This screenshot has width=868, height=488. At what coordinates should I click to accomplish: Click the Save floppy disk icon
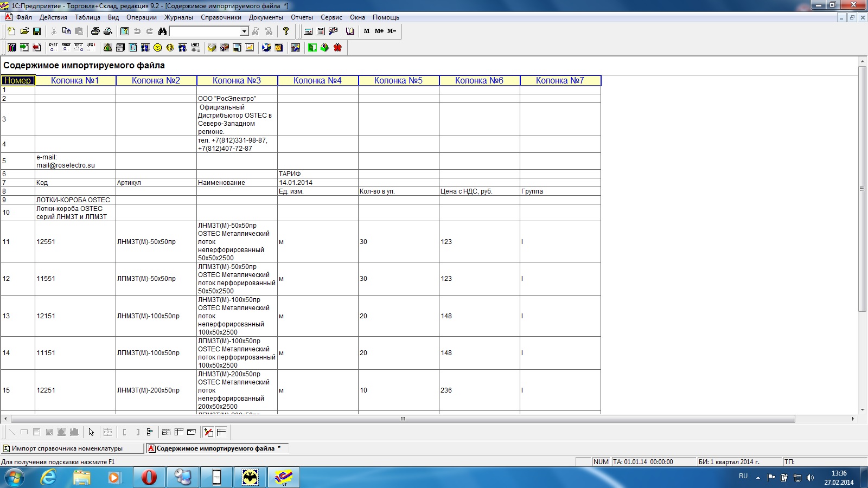coord(37,31)
